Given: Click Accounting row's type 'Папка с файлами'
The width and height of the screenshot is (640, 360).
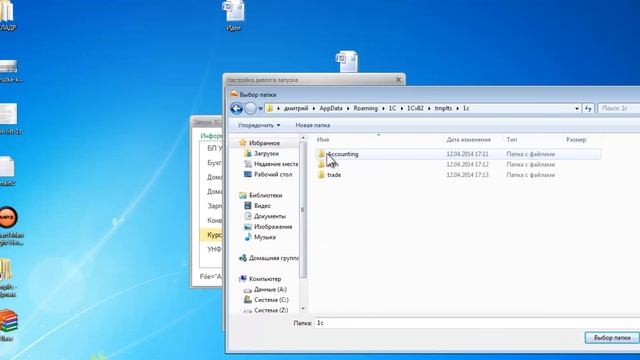Looking at the screenshot, I should click(x=531, y=154).
